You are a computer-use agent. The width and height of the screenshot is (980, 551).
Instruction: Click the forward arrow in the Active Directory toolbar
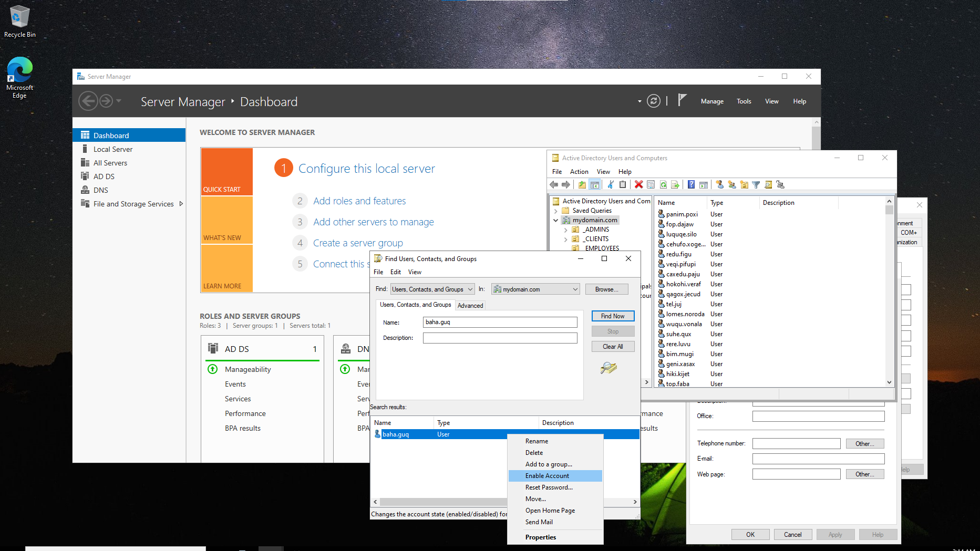(x=566, y=184)
